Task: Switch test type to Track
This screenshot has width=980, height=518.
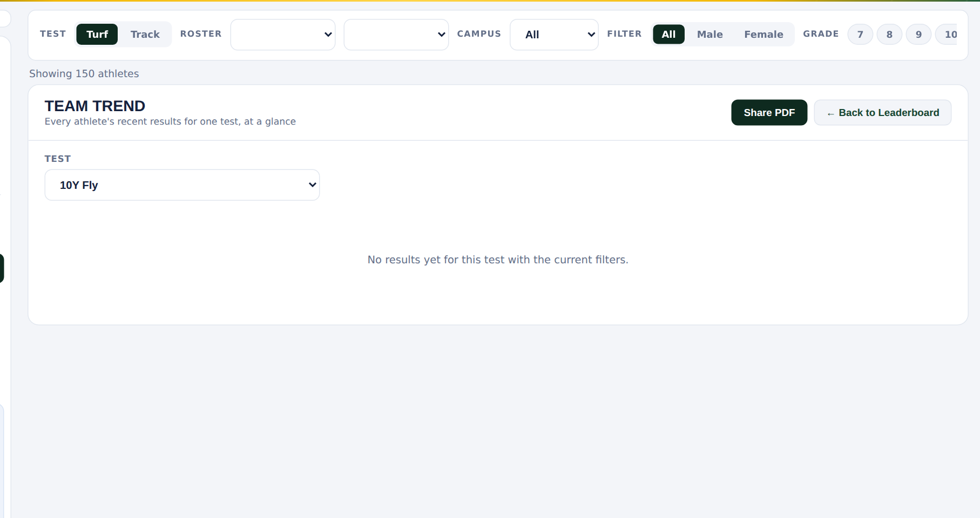Action: point(145,35)
